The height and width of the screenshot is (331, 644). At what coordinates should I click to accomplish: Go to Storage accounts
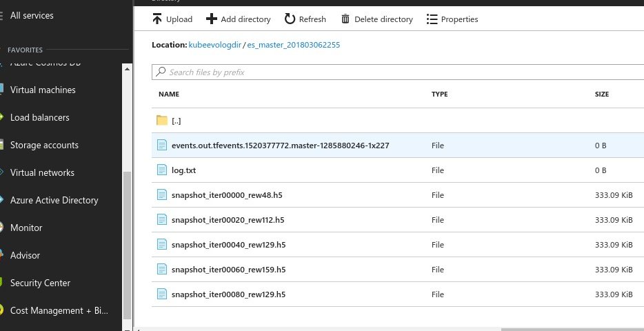44,145
